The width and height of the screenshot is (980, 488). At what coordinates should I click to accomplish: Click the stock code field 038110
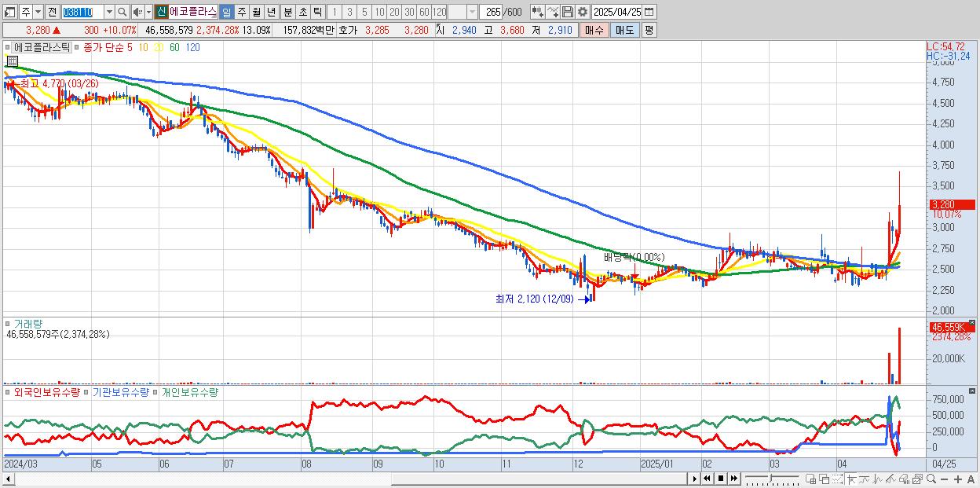coord(82,12)
